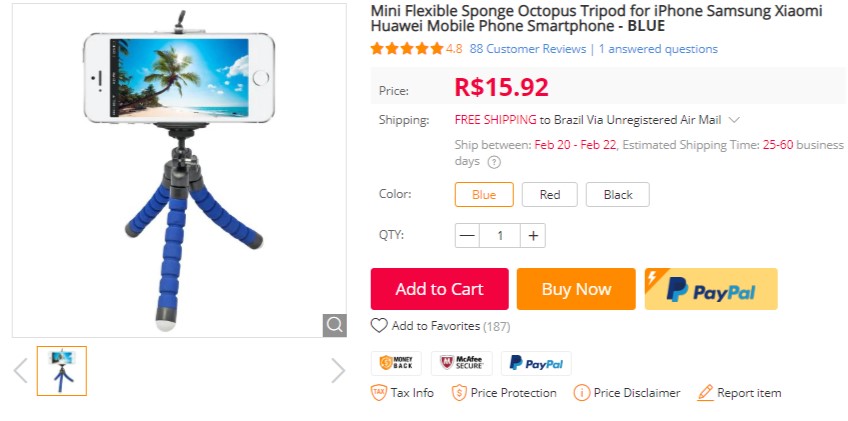Click the Price Disclaimer info icon
Viewport: 848px width, 421px height.
581,393
